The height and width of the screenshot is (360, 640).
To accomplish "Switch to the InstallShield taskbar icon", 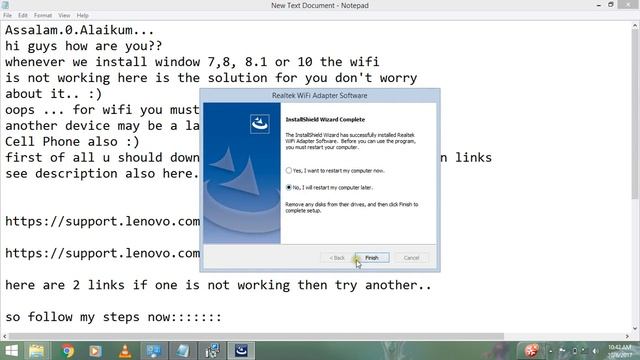I will click(241, 351).
